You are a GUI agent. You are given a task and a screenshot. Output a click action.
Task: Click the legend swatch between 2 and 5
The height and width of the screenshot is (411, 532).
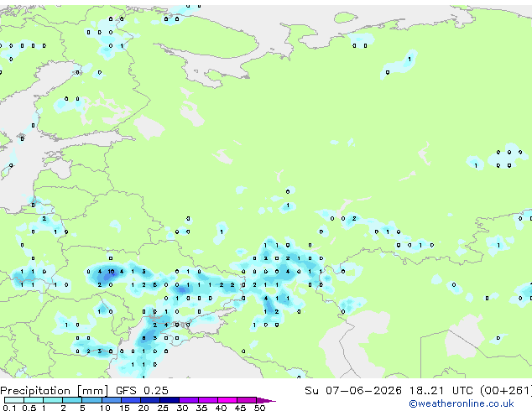[x=72, y=400]
